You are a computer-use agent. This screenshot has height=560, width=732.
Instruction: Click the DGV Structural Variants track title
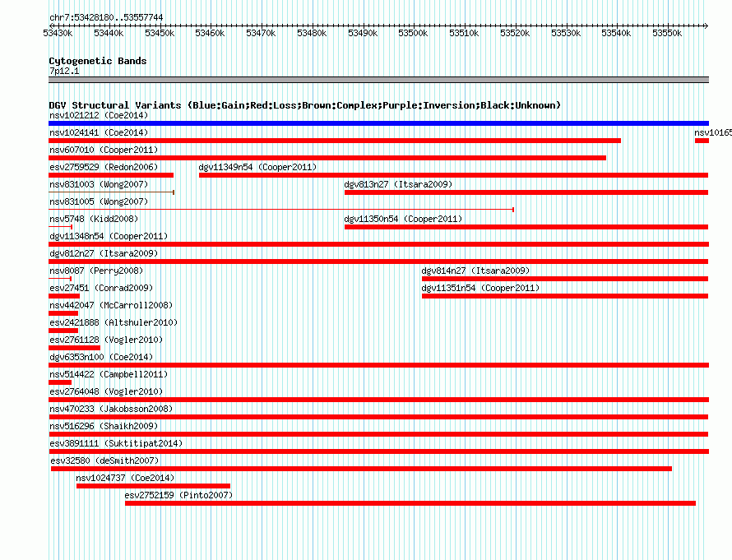(x=305, y=105)
